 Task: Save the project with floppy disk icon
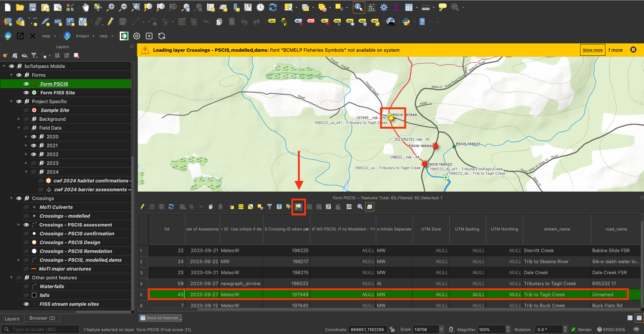[33, 7]
